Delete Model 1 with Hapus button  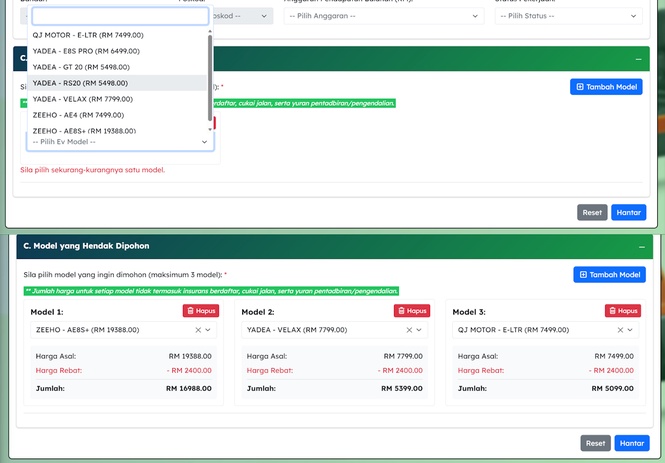pyautogui.click(x=201, y=311)
